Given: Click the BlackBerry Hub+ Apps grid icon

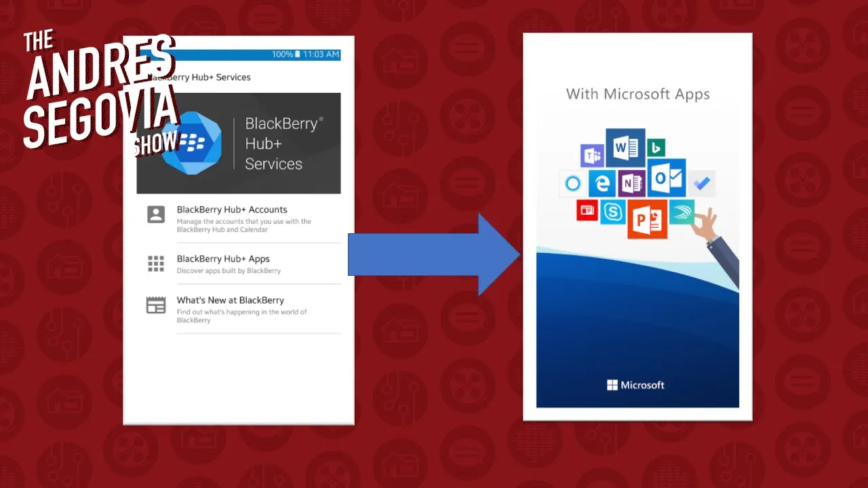Looking at the screenshot, I should (x=156, y=264).
